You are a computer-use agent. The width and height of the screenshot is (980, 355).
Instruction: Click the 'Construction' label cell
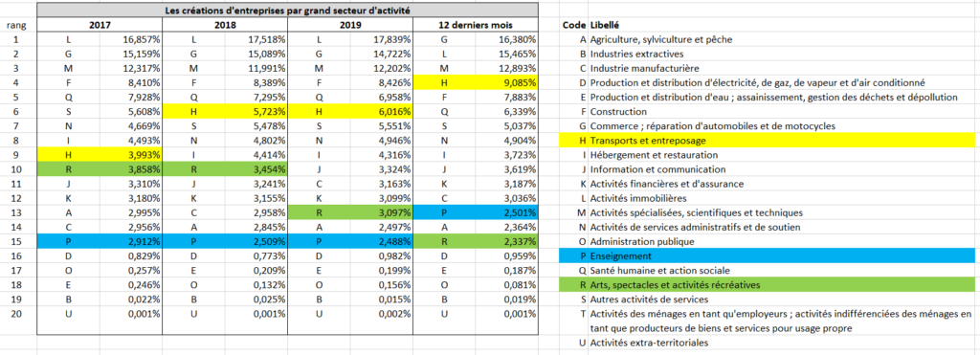point(781,111)
